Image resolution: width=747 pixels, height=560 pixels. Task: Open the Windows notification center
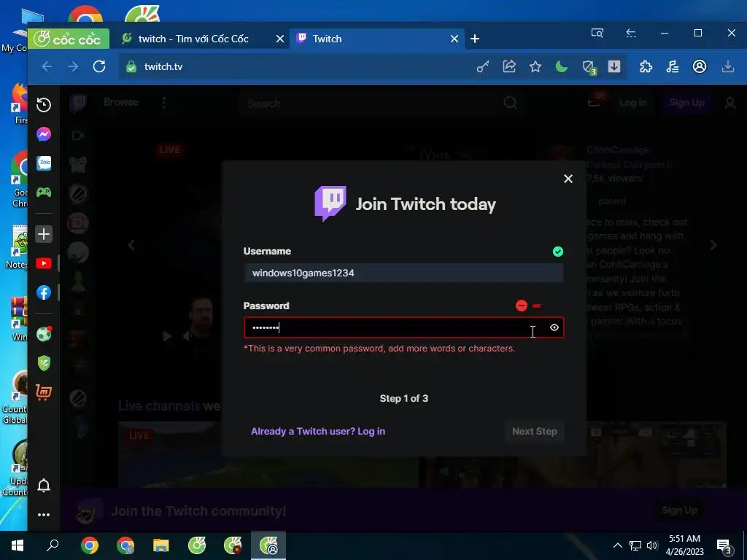click(x=724, y=546)
